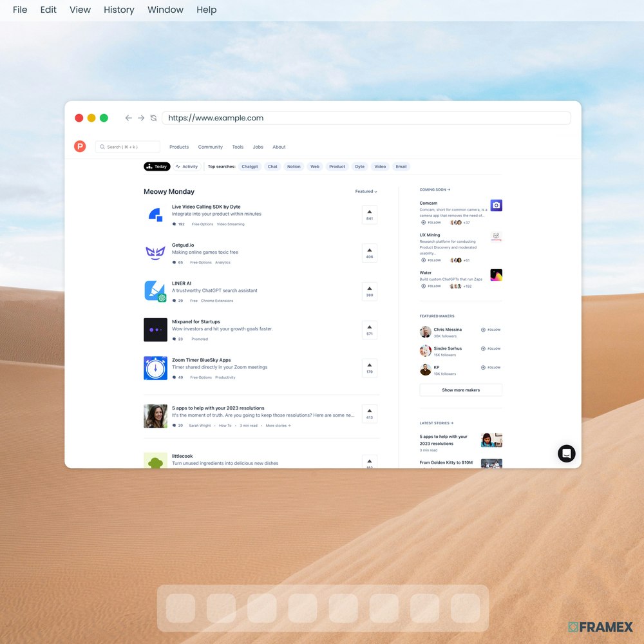Follow Water in Coming Soon
The image size is (644, 644).
[x=431, y=287]
